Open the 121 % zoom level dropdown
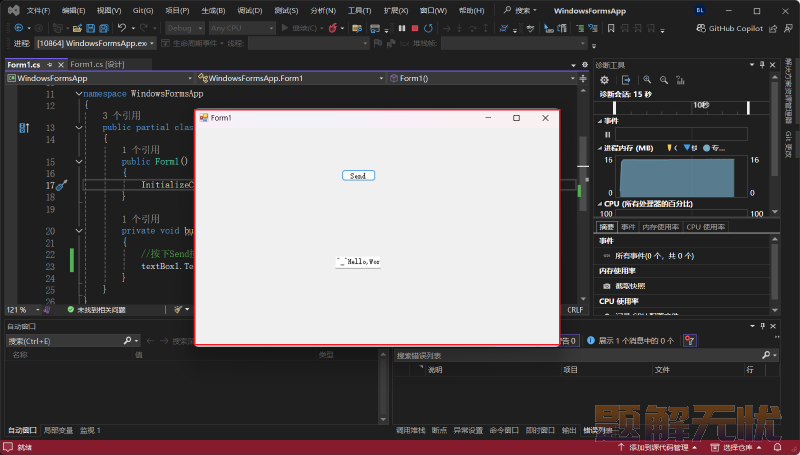This screenshot has width=800, height=455. (x=23, y=310)
